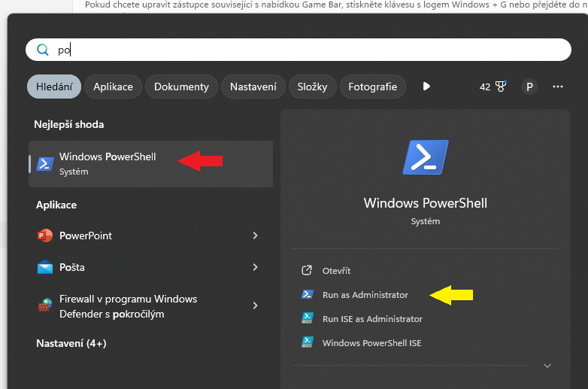Image resolution: width=588 pixels, height=389 pixels.
Task: Choose the Složky filter tab
Action: (x=312, y=87)
